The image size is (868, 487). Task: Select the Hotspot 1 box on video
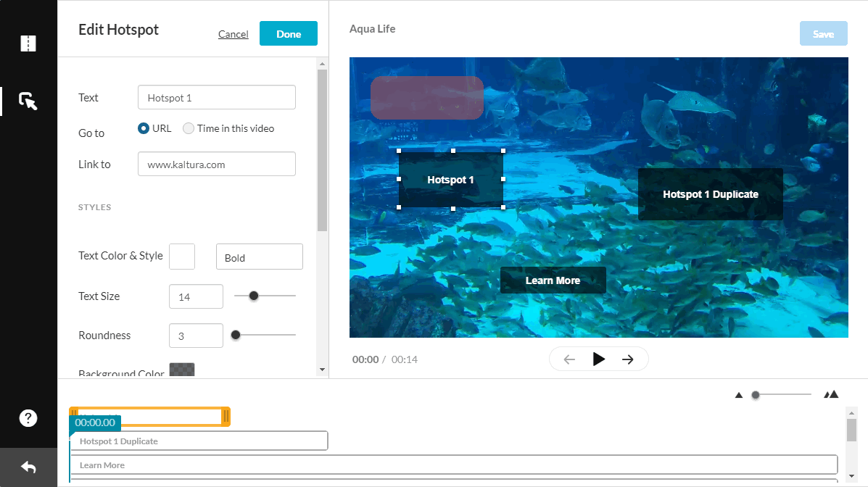pyautogui.click(x=450, y=180)
